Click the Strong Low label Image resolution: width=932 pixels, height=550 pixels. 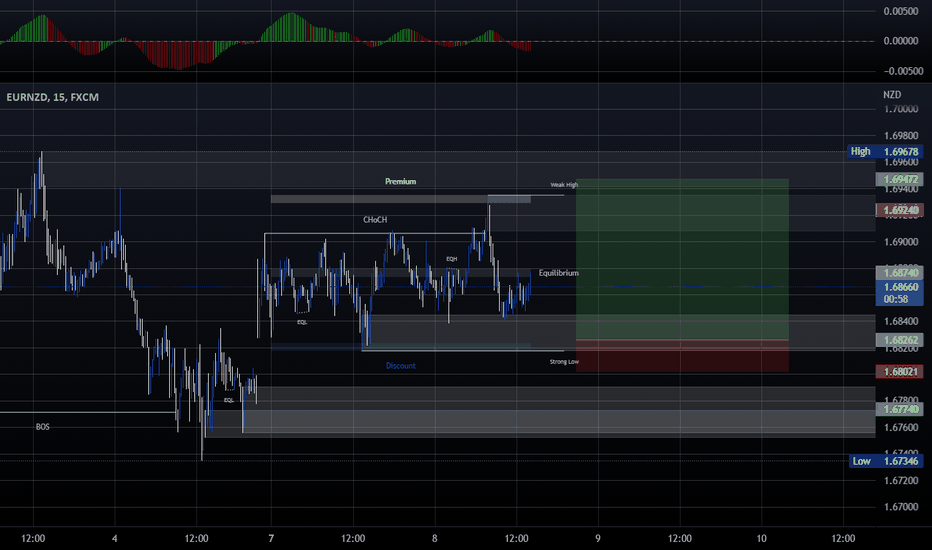tap(564, 362)
